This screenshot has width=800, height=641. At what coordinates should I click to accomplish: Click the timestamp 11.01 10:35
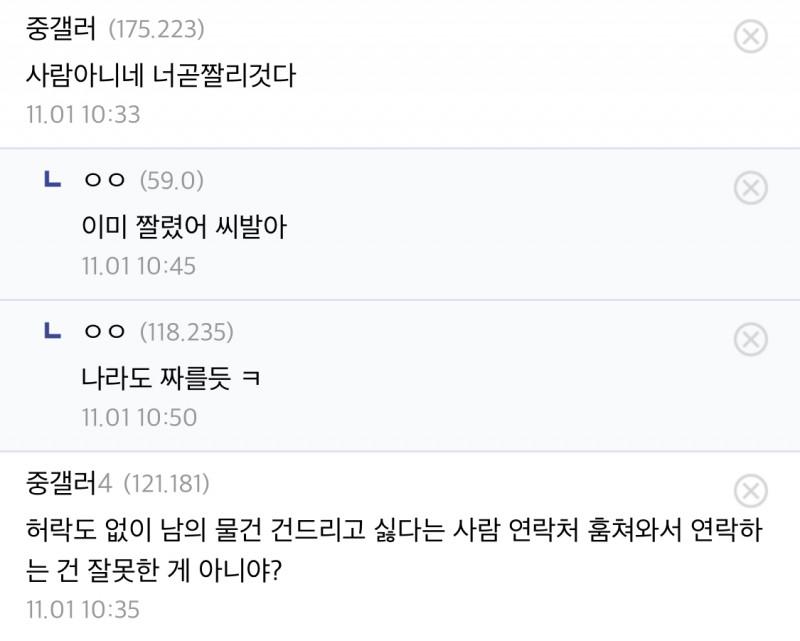pyautogui.click(x=84, y=608)
